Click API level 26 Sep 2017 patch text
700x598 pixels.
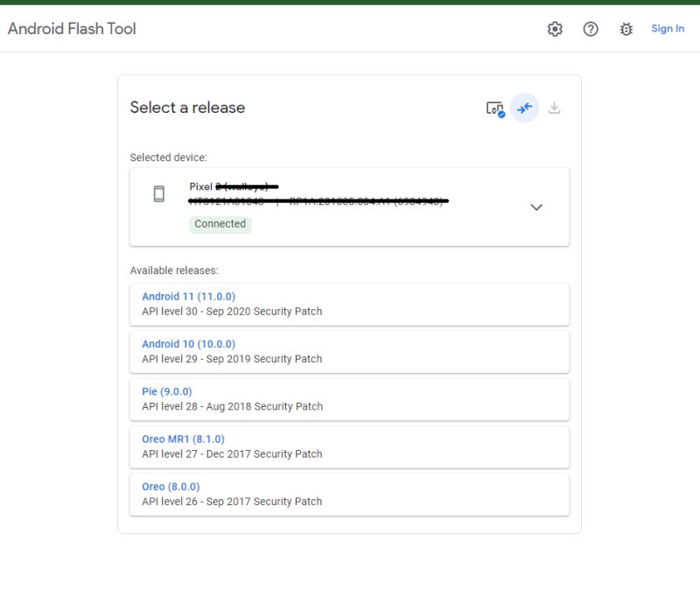(232, 502)
